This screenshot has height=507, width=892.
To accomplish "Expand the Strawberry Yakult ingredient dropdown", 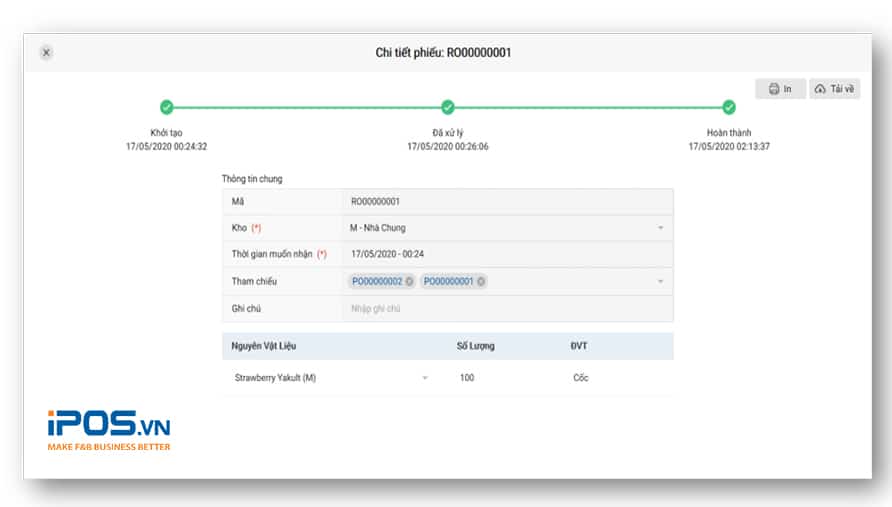I will (x=425, y=378).
